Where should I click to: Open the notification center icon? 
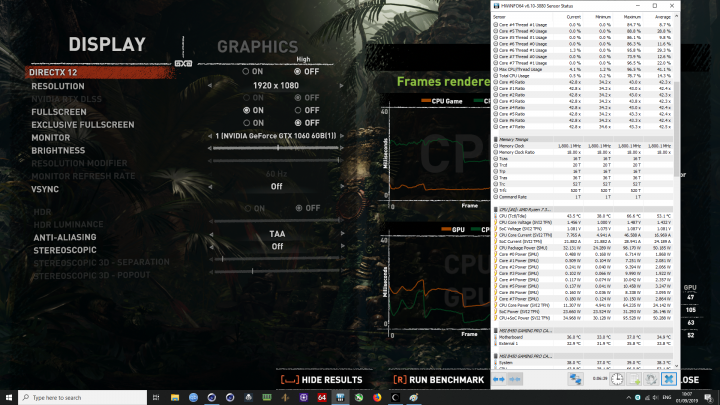709,397
